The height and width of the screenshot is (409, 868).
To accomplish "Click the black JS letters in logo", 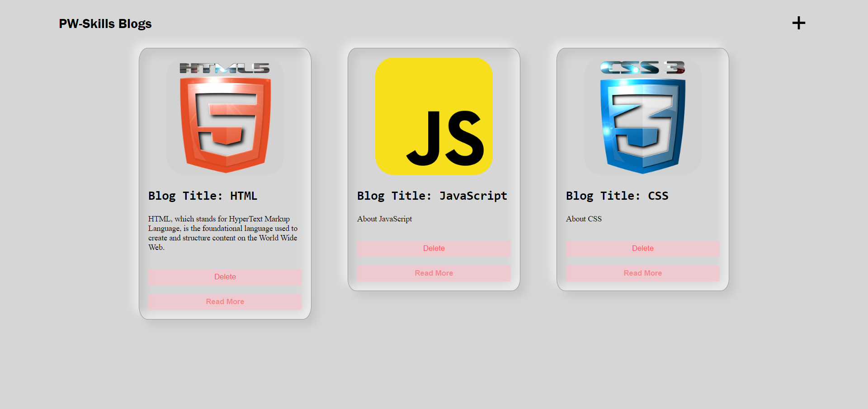I will pos(445,139).
